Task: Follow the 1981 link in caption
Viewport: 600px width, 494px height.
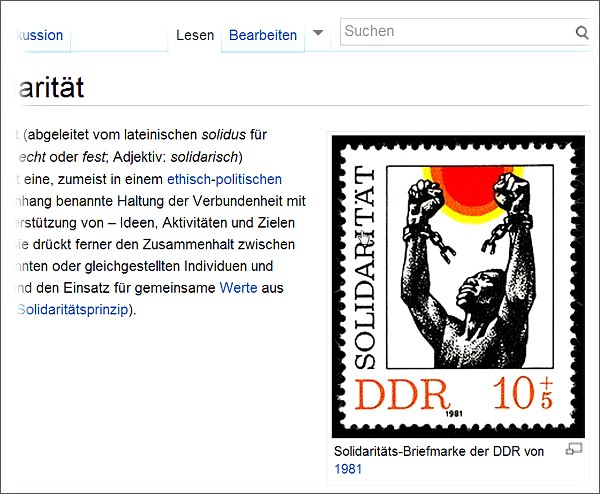Action: point(348,469)
